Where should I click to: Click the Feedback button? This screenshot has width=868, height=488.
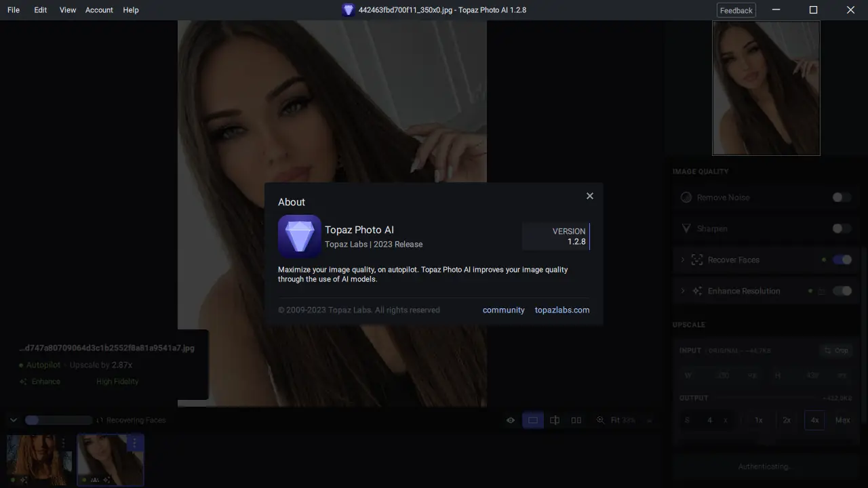736,10
